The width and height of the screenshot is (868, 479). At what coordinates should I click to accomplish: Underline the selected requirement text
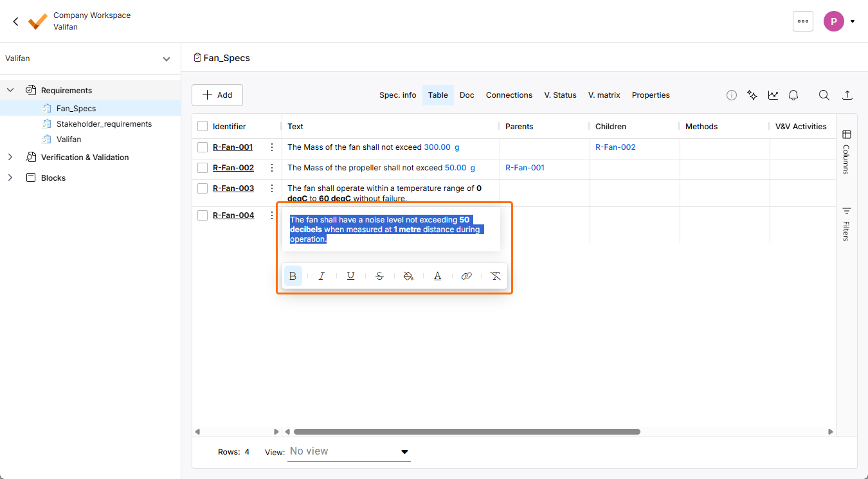[350, 276]
